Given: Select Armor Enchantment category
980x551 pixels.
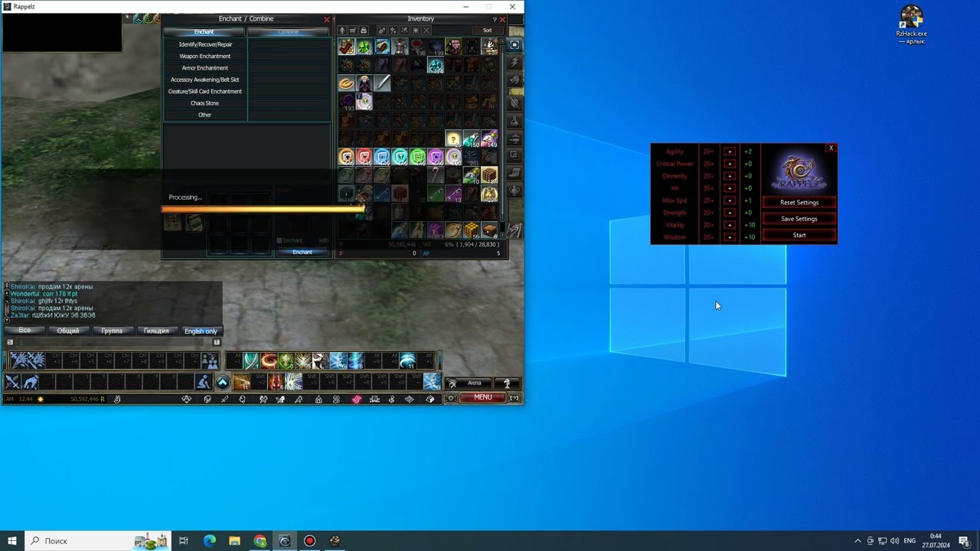Looking at the screenshot, I should (205, 68).
